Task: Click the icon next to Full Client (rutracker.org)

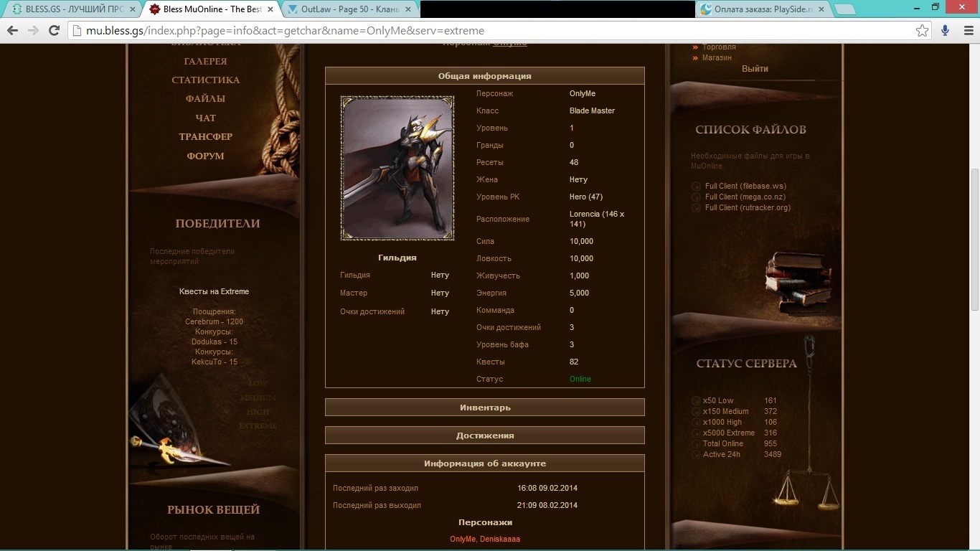Action: pyautogui.click(x=696, y=208)
